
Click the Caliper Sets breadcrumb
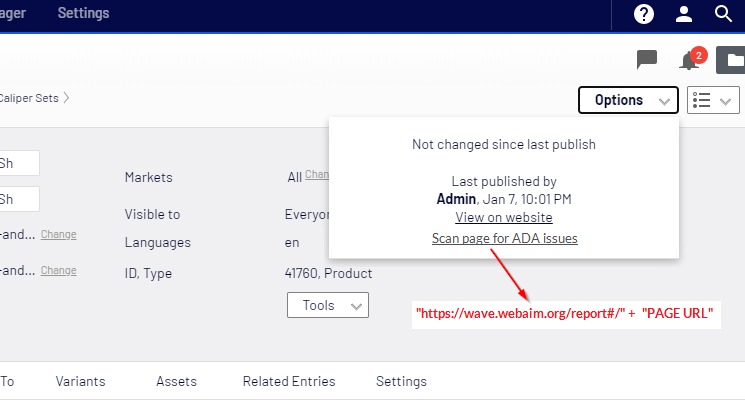tap(30, 98)
